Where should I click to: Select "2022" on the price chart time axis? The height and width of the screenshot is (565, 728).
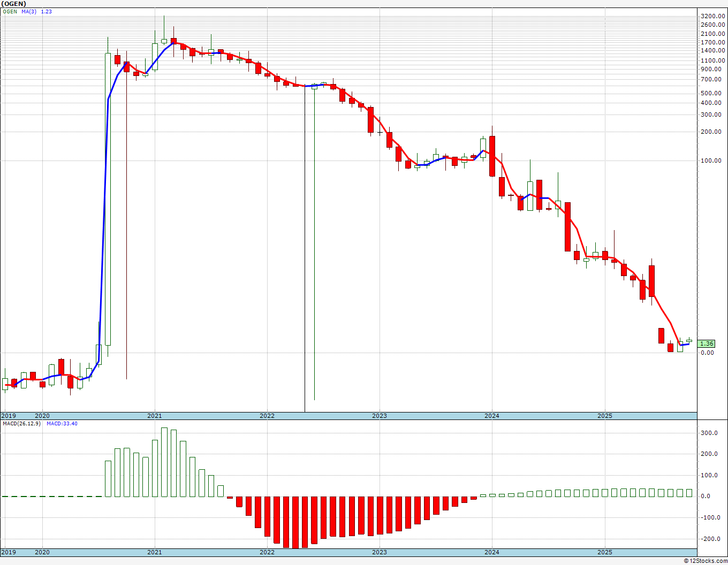click(267, 416)
